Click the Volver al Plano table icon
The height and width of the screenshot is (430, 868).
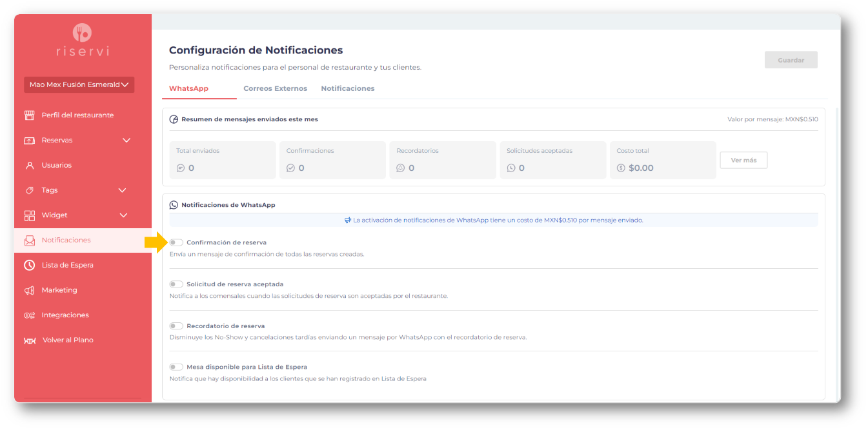(x=30, y=340)
